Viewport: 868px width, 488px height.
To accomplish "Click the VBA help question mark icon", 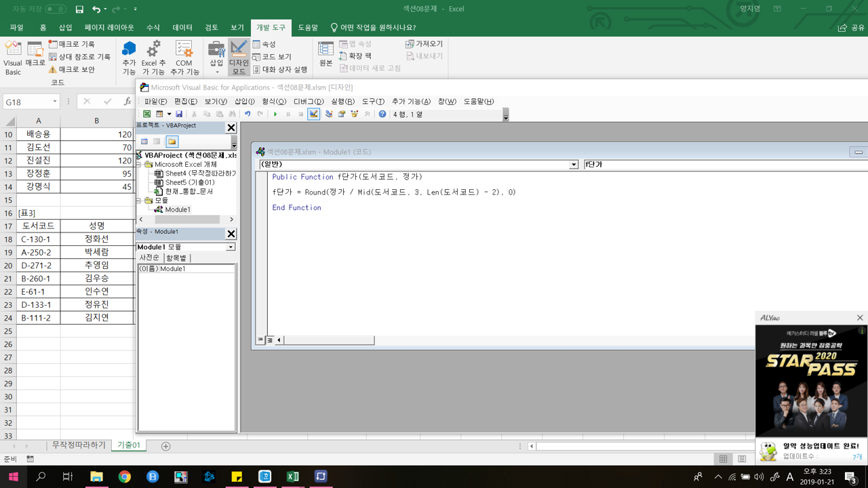I will (x=382, y=115).
